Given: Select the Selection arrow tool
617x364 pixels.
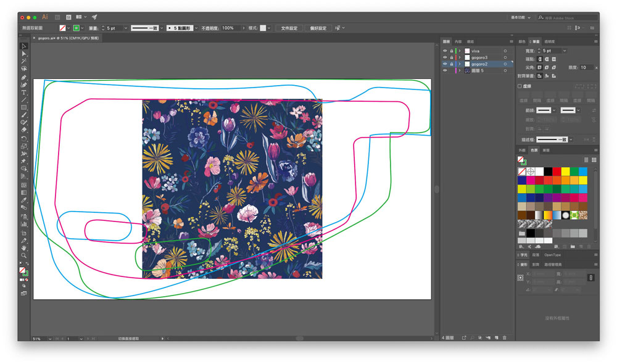Looking at the screenshot, I should click(24, 46).
